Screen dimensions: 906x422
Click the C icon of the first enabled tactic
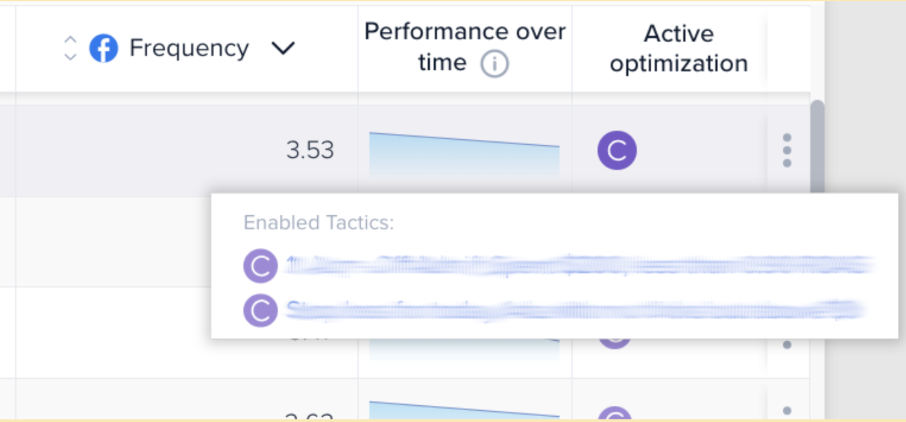[261, 266]
